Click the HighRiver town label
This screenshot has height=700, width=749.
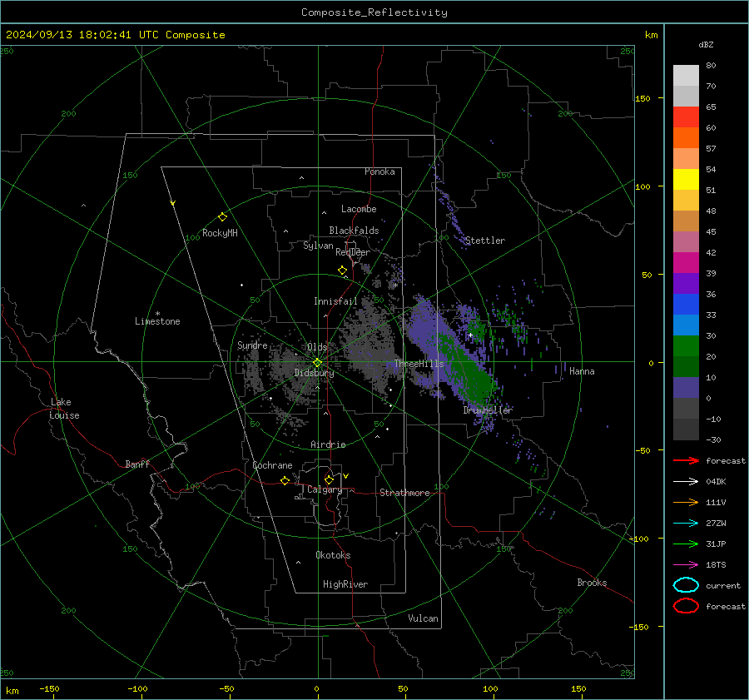pyautogui.click(x=345, y=584)
